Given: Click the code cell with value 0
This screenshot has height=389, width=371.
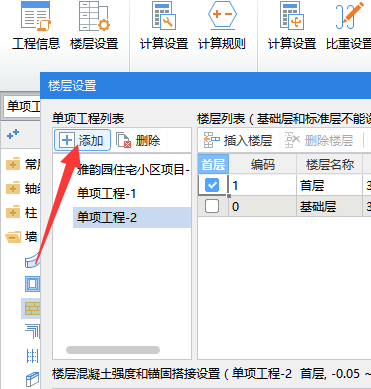Looking at the screenshot, I should (x=262, y=207).
